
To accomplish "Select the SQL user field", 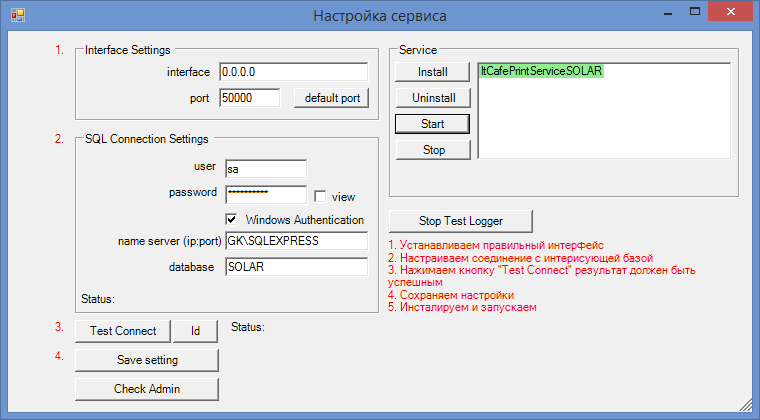I will pyautogui.click(x=264, y=169).
